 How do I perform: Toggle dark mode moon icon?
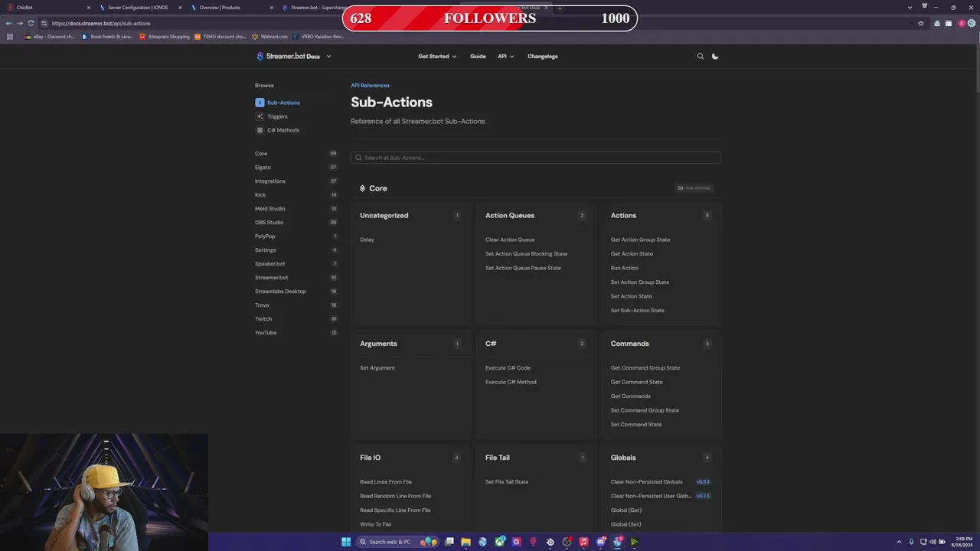715,56
